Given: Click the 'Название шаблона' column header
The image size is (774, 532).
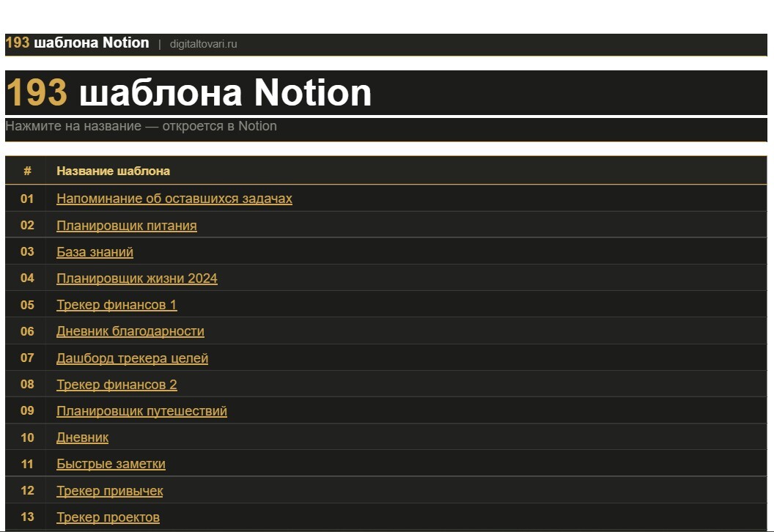Looking at the screenshot, I should click(113, 171).
